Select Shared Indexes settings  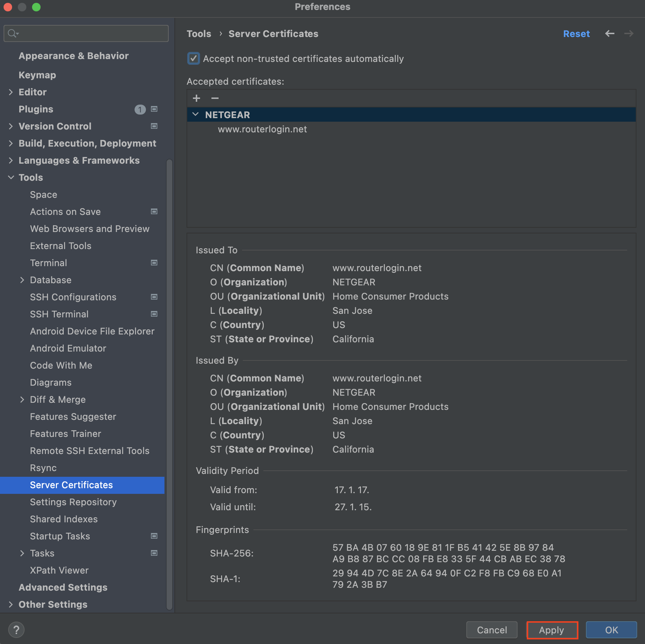[x=64, y=519]
